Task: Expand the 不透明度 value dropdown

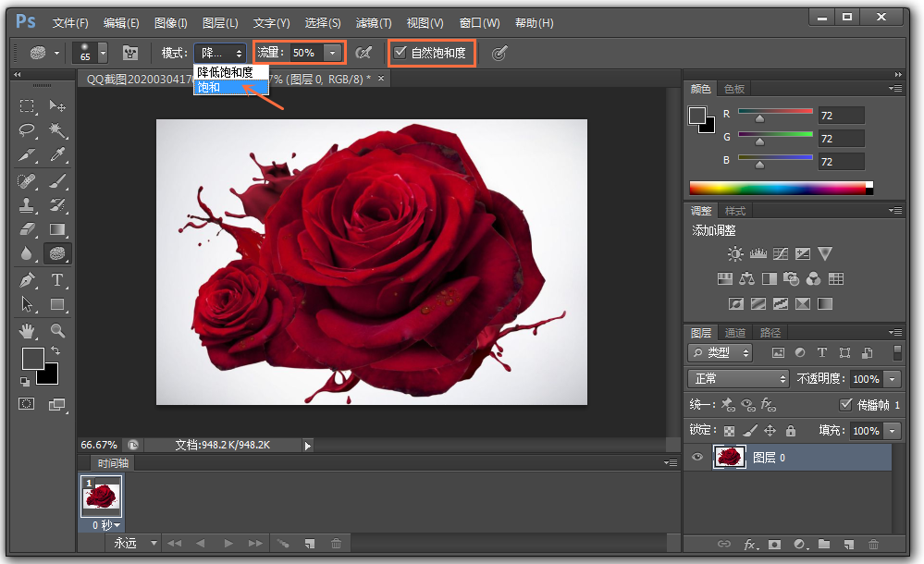Action: pos(892,379)
